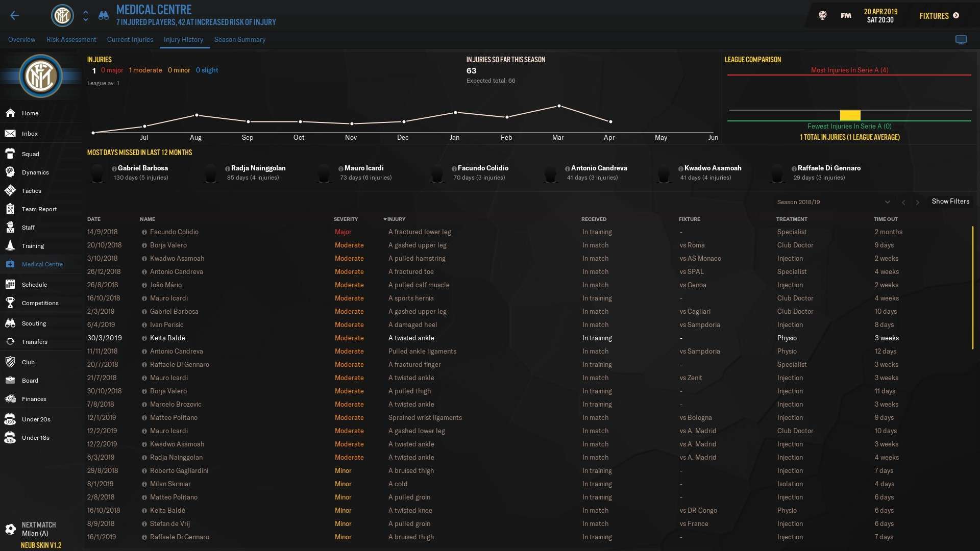Open Keita Baldé player name link
The height and width of the screenshot is (551, 980).
(167, 338)
